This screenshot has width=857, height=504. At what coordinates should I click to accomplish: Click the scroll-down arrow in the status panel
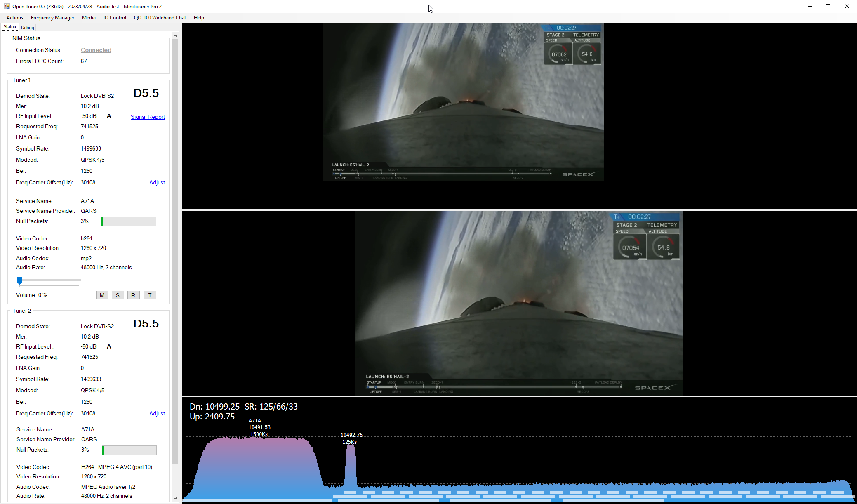click(175, 498)
